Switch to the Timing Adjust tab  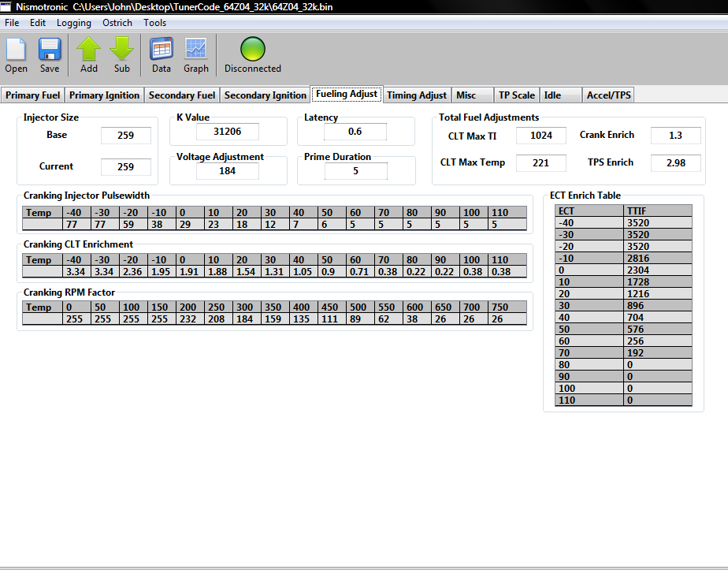click(417, 95)
